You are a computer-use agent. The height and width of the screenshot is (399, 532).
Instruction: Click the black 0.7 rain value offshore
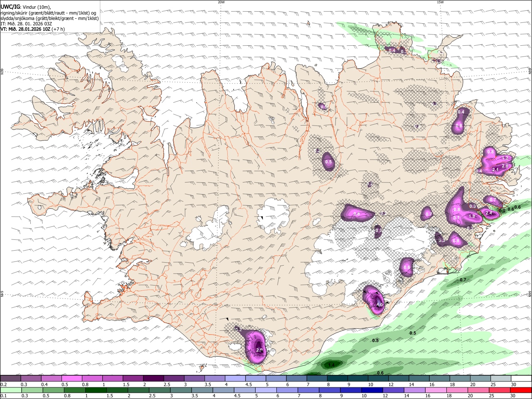tap(463, 280)
